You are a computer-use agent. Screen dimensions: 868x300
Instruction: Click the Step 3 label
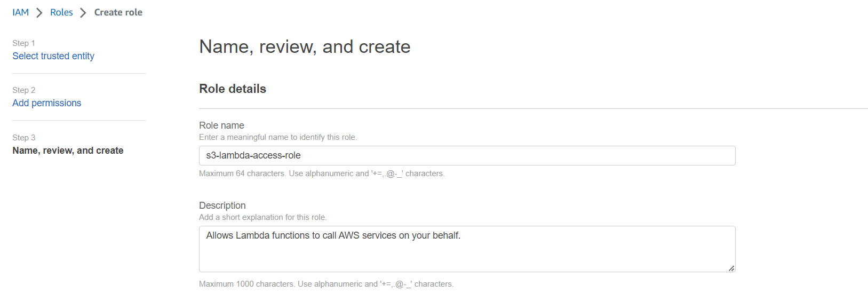tap(23, 138)
